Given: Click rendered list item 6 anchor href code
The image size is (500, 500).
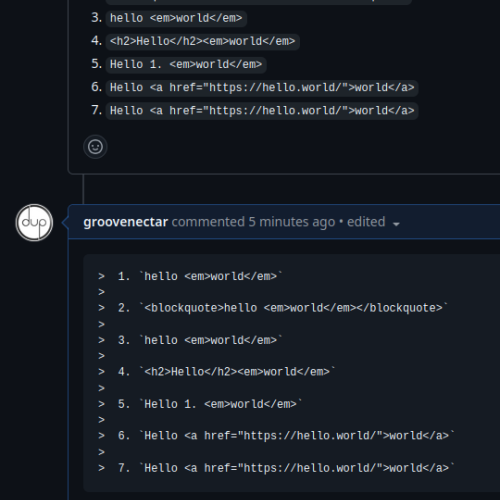Looking at the screenshot, I should point(262,88).
